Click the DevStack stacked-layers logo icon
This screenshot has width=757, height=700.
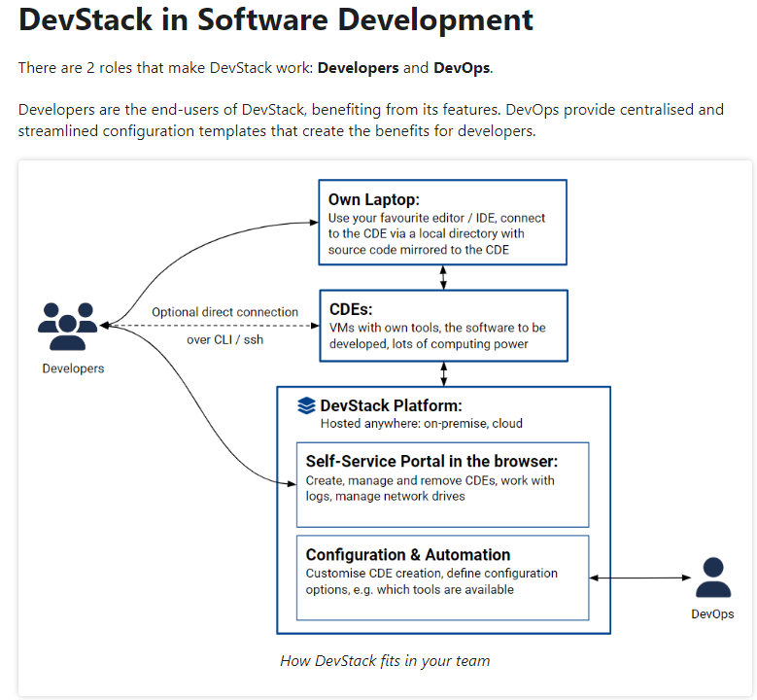click(x=306, y=405)
